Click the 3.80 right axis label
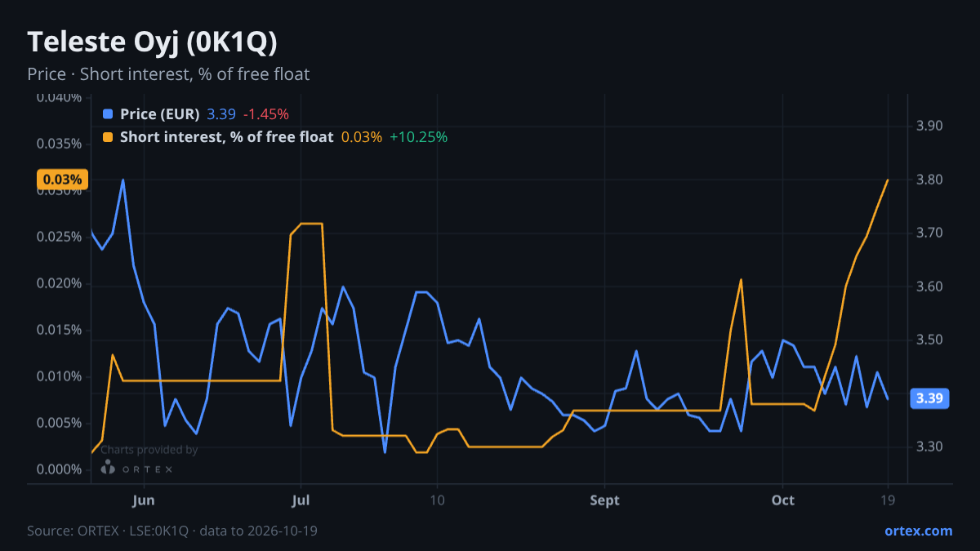The height and width of the screenshot is (551, 980). coord(929,180)
